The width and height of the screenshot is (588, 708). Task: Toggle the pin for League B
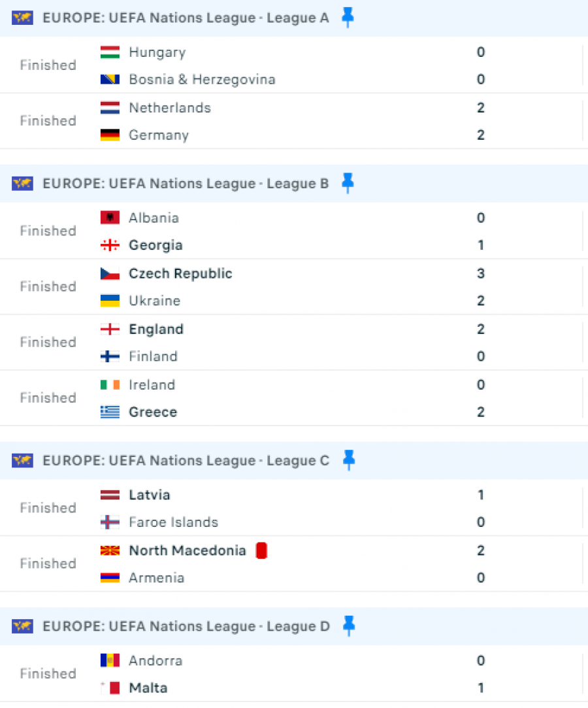pyautogui.click(x=348, y=183)
